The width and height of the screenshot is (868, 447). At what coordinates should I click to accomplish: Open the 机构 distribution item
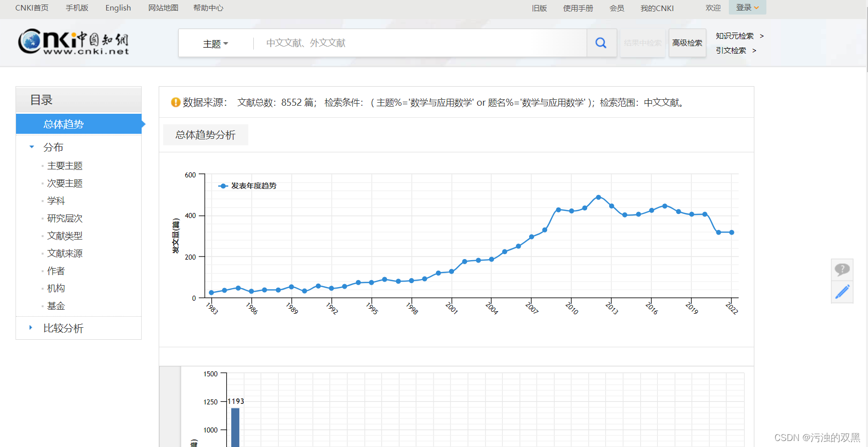coord(56,288)
